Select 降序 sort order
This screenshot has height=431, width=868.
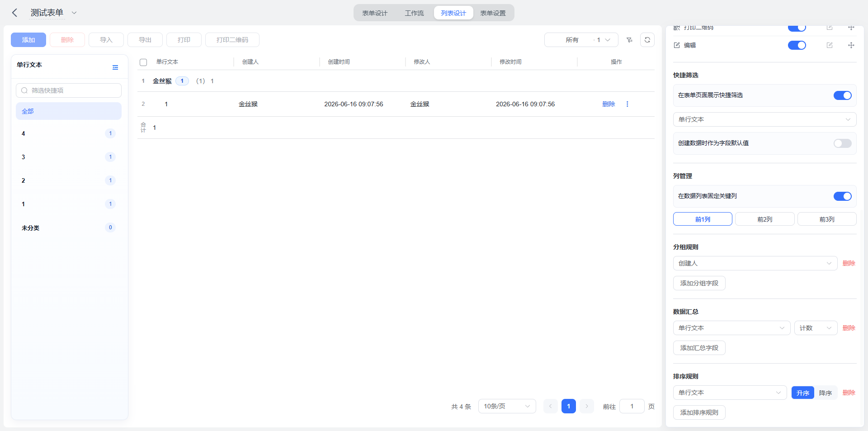pos(826,393)
